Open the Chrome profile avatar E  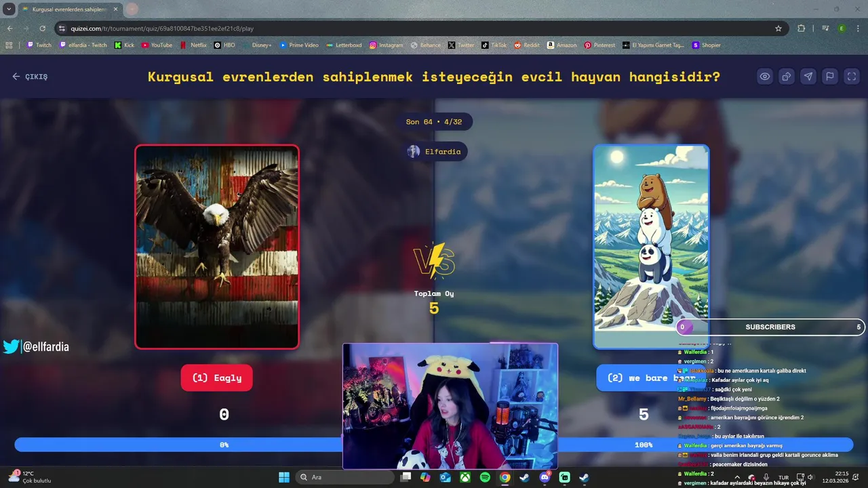842,28
